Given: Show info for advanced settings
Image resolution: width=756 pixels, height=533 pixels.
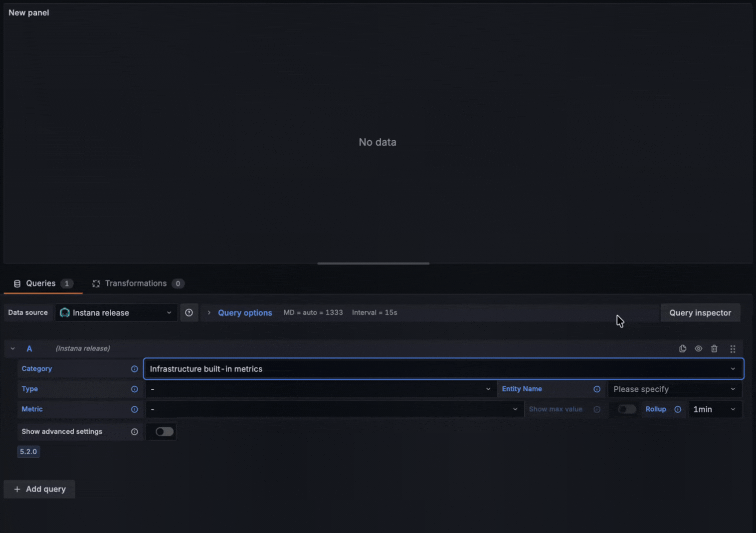Looking at the screenshot, I should pos(134,432).
